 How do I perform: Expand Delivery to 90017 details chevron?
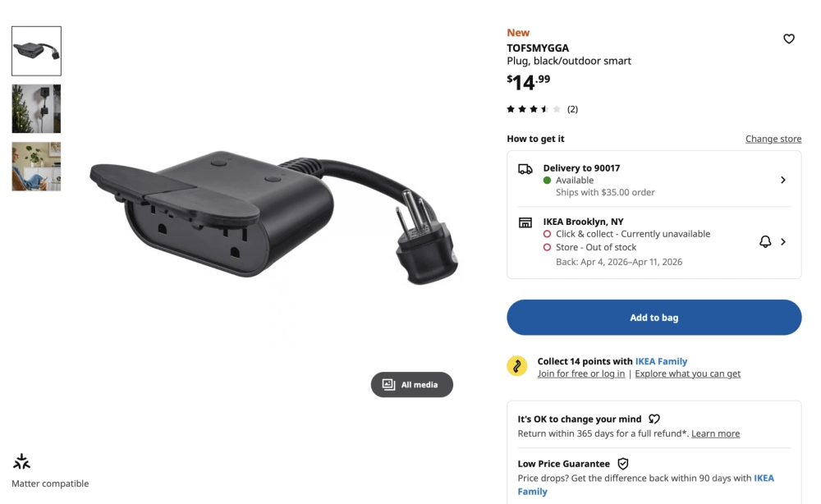pyautogui.click(x=783, y=180)
